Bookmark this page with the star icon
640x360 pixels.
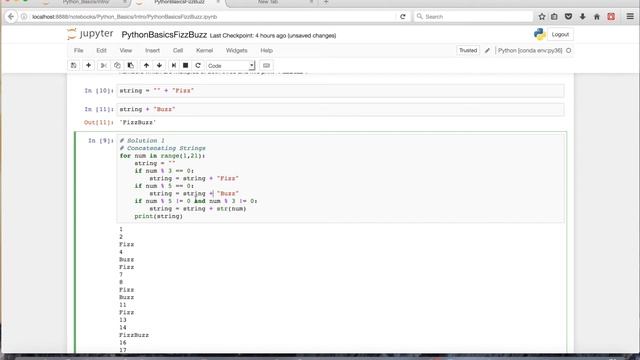(x=542, y=17)
